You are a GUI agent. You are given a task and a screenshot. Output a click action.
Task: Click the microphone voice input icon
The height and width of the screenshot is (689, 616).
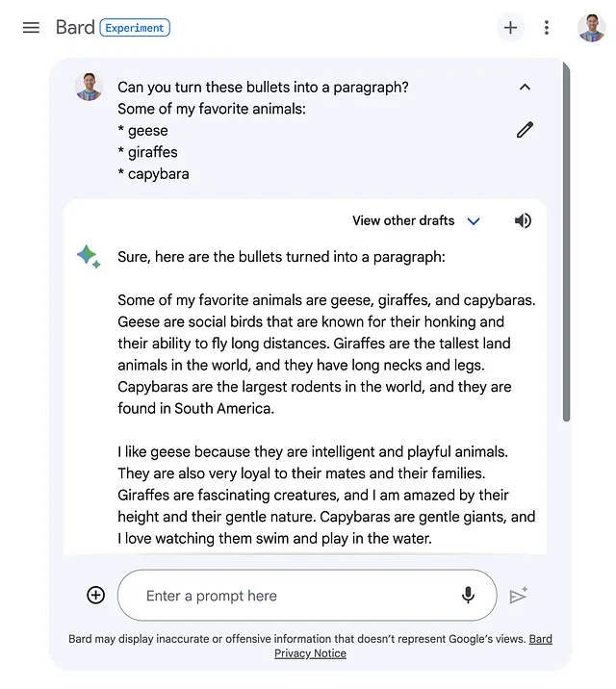[x=468, y=596]
